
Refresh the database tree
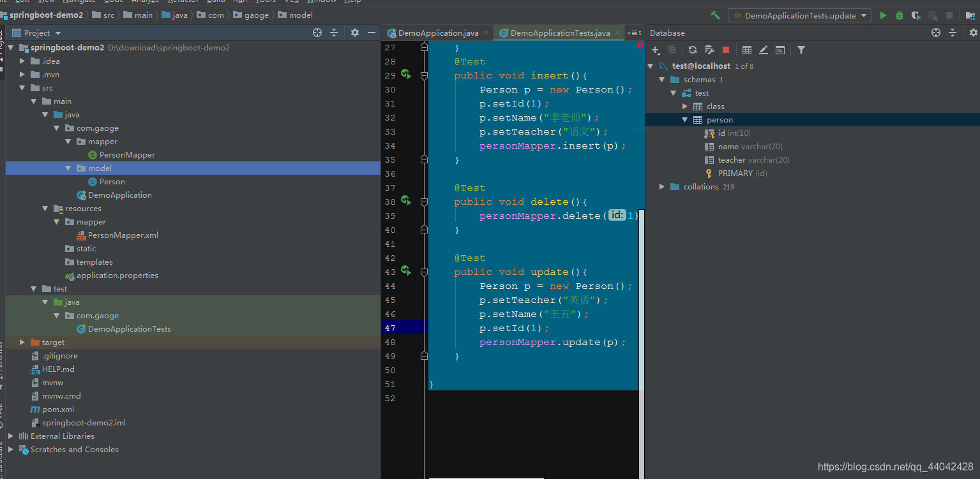pyautogui.click(x=693, y=50)
